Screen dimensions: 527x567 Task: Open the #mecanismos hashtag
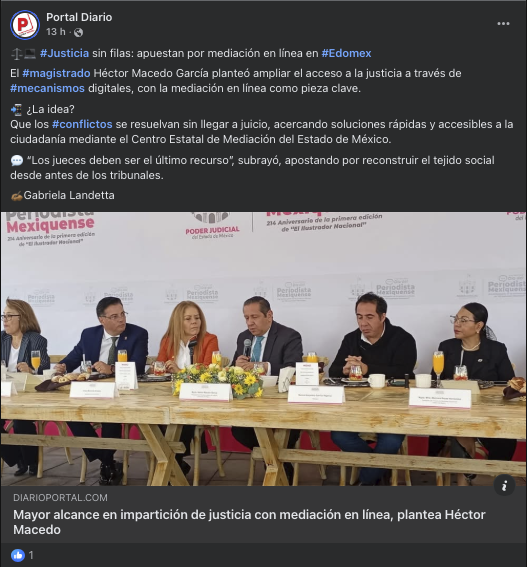coord(47,88)
